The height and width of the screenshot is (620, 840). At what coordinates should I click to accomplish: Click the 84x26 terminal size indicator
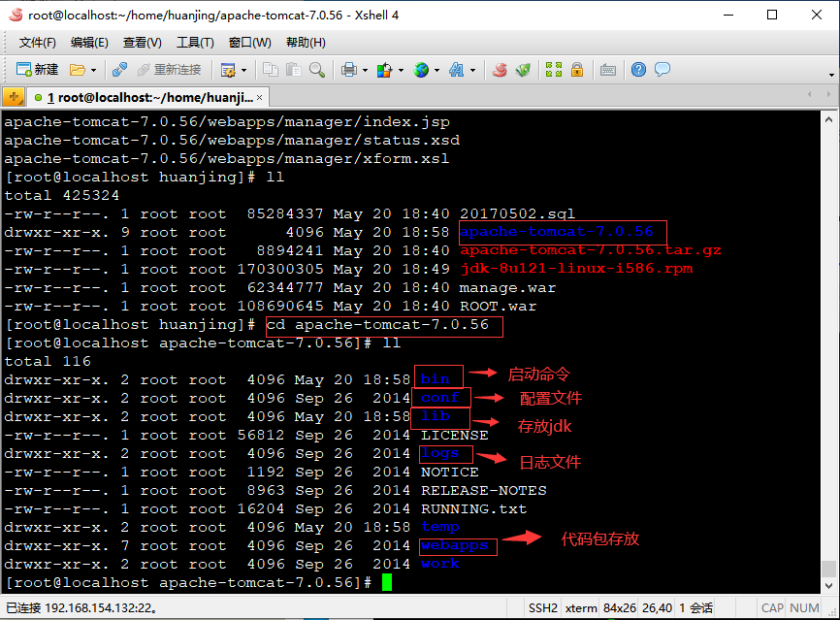(x=619, y=608)
